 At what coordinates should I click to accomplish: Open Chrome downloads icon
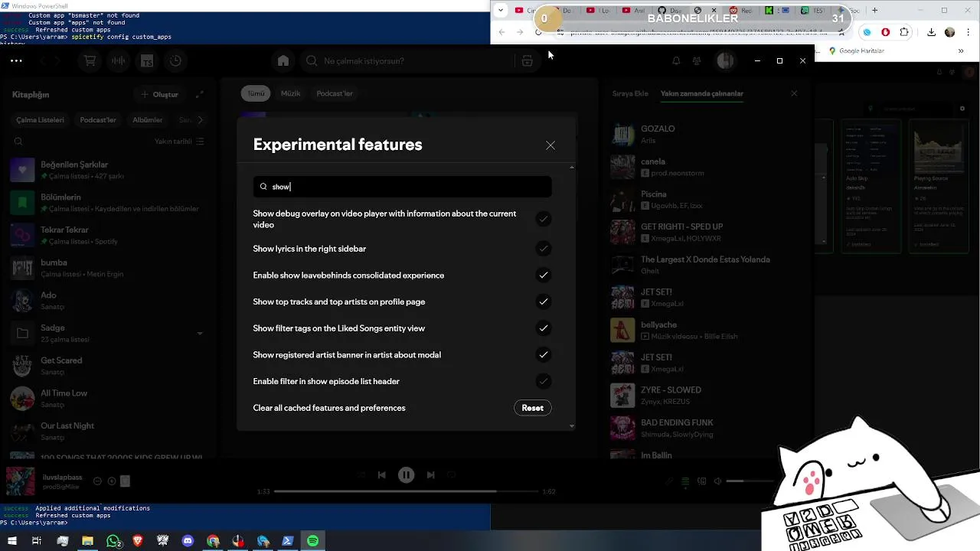tap(931, 32)
